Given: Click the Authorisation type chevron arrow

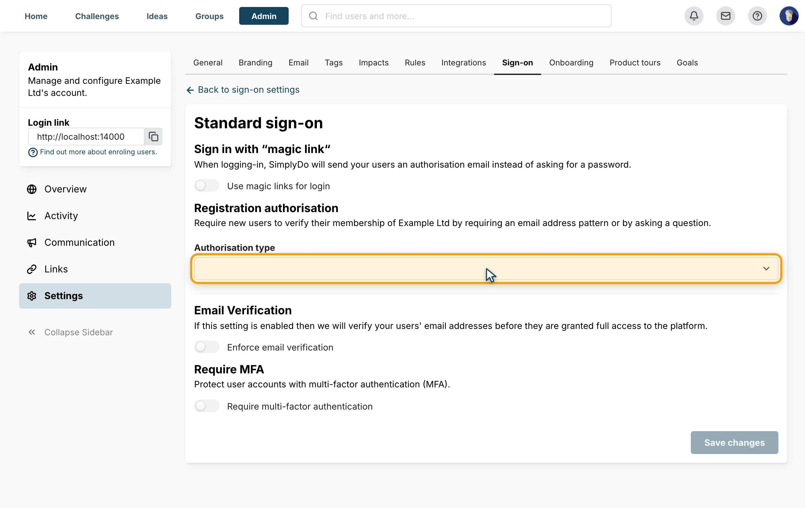Looking at the screenshot, I should 766,269.
